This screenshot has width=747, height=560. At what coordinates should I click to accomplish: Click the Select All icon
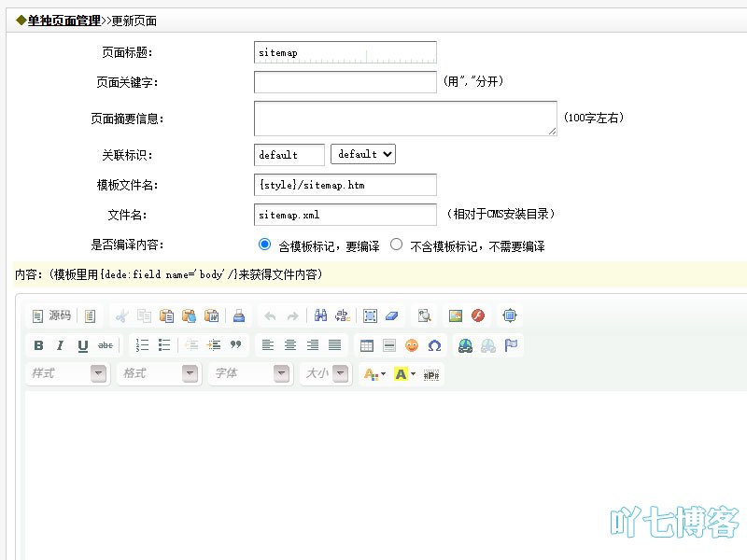coord(370,315)
